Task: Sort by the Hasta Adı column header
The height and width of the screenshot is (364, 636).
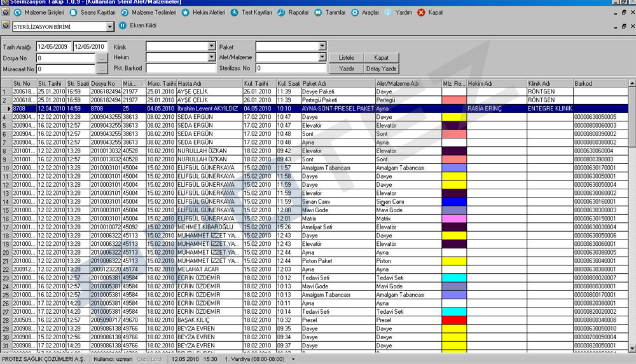Action: [x=209, y=83]
